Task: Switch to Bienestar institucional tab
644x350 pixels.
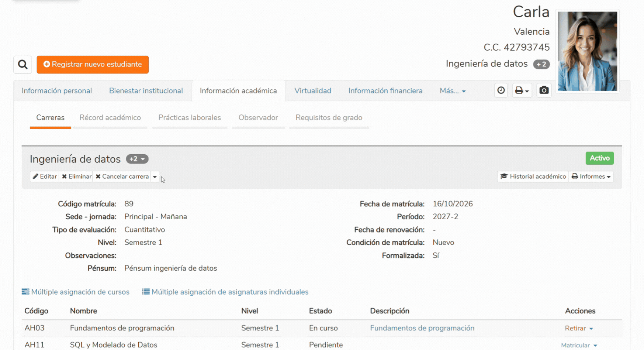Action: pos(146,91)
